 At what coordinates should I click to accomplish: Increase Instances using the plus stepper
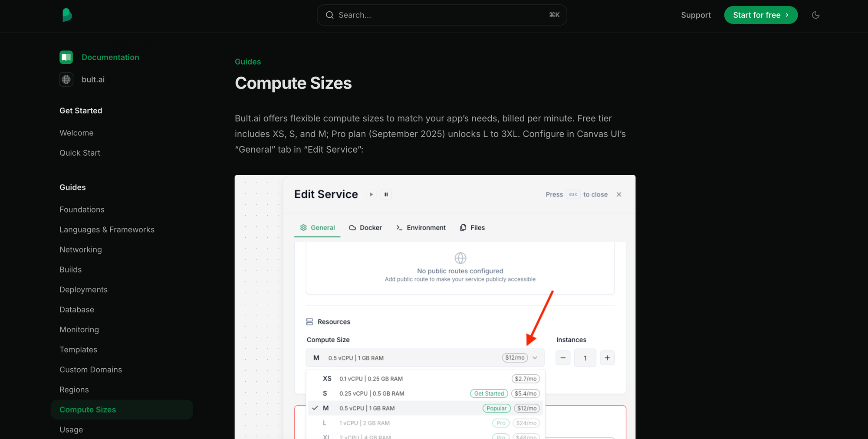pos(607,357)
